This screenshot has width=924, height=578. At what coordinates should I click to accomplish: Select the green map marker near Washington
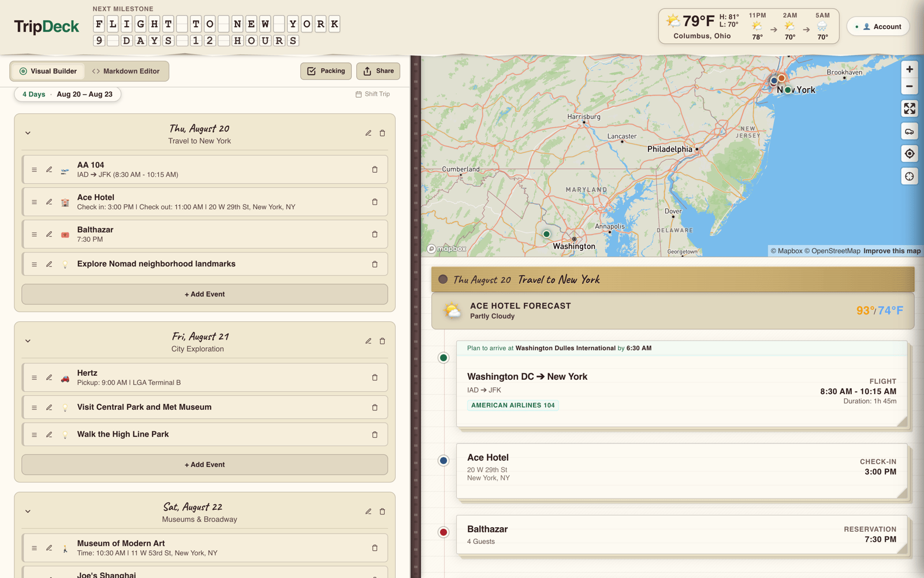tap(546, 234)
